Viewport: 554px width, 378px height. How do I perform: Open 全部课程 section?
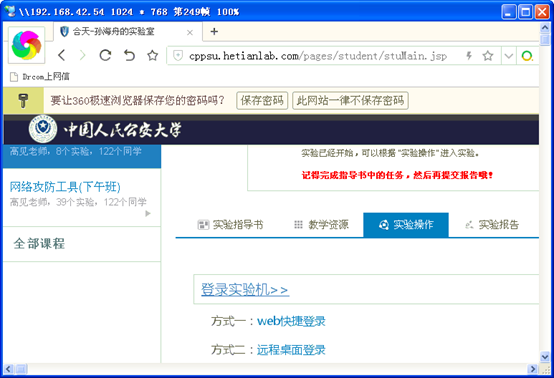39,243
